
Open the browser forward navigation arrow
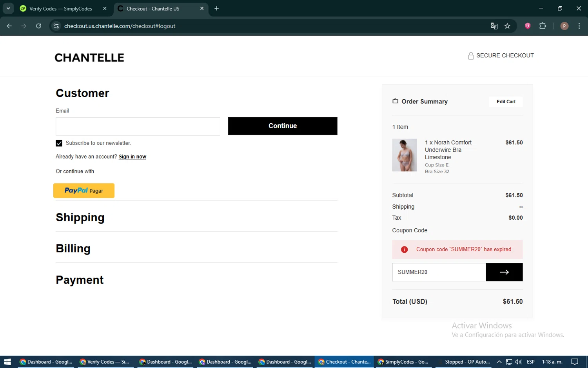[24, 26]
